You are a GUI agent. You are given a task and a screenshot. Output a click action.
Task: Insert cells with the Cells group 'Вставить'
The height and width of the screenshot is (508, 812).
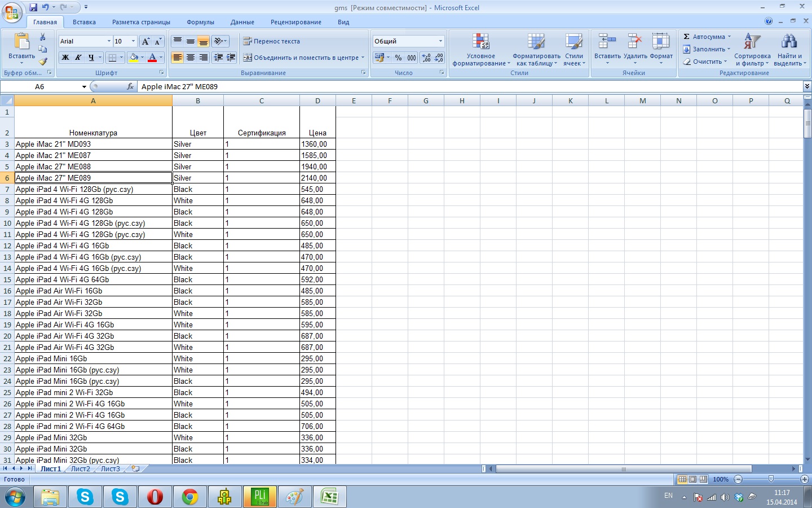tap(607, 50)
